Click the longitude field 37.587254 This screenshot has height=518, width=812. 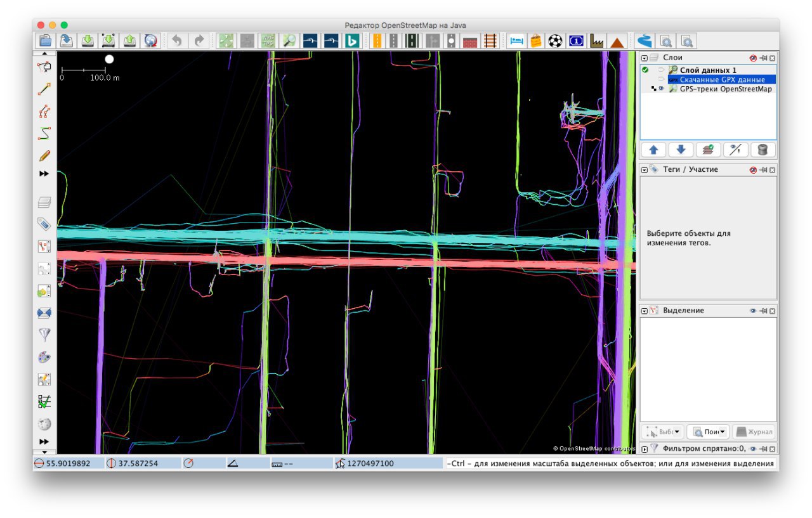tap(142, 463)
